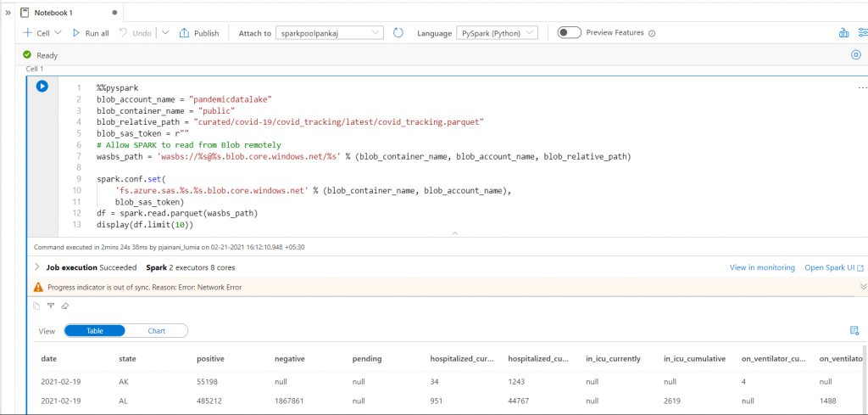
Task: Refresh the Spark pool list
Action: point(398,33)
